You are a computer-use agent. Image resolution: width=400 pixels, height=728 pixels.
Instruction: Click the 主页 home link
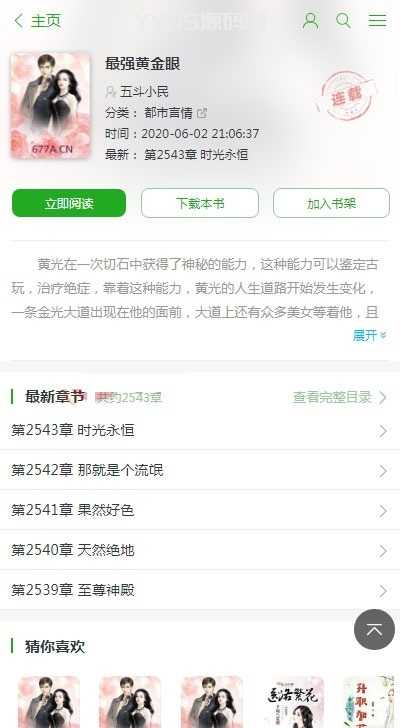tap(46, 21)
